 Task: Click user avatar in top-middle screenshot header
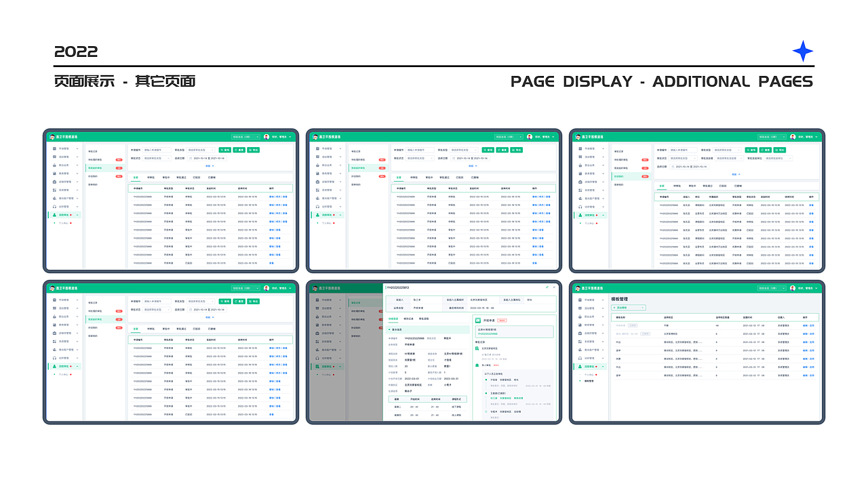coord(530,137)
